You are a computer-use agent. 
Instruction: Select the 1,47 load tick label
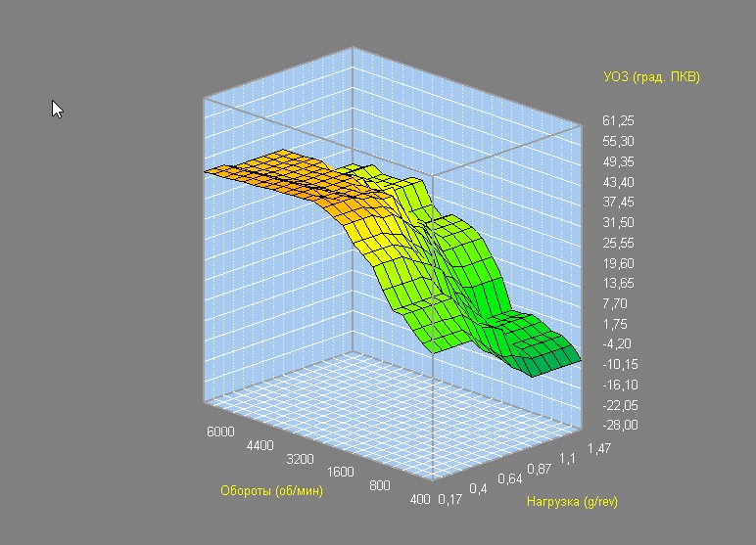click(598, 447)
